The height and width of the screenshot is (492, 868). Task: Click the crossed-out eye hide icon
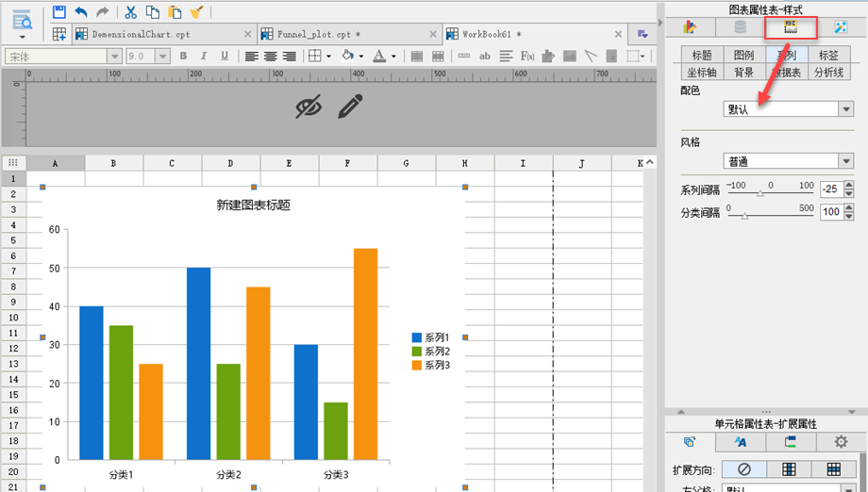coord(309,107)
